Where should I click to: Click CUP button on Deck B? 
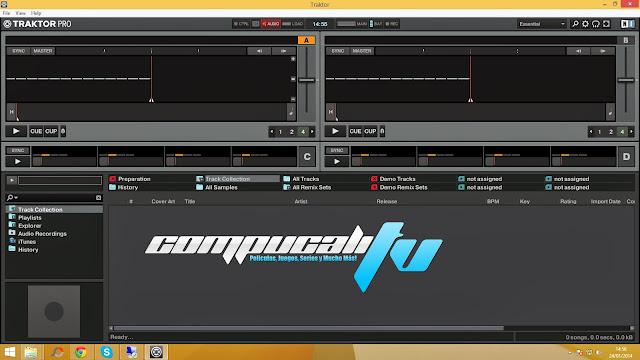370,131
